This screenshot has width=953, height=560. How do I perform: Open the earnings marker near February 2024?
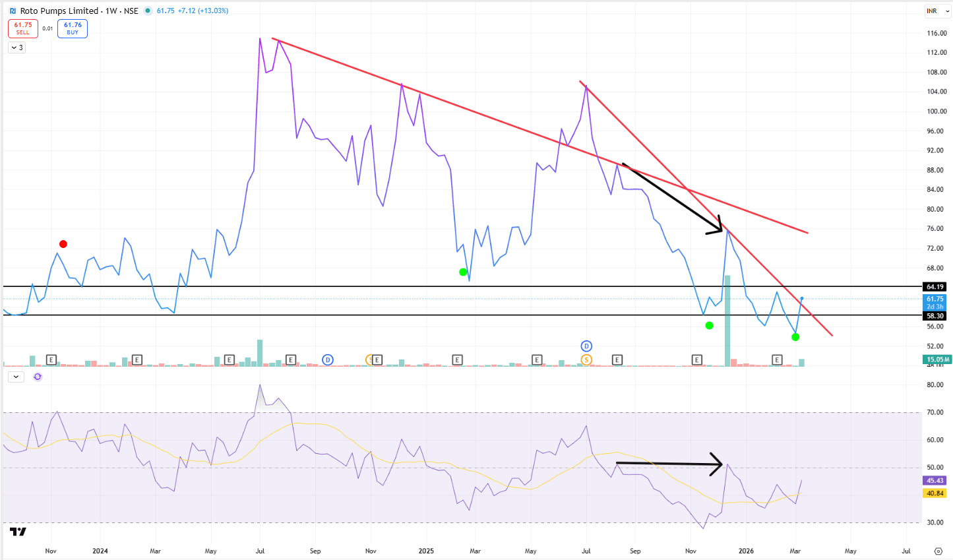click(x=137, y=359)
